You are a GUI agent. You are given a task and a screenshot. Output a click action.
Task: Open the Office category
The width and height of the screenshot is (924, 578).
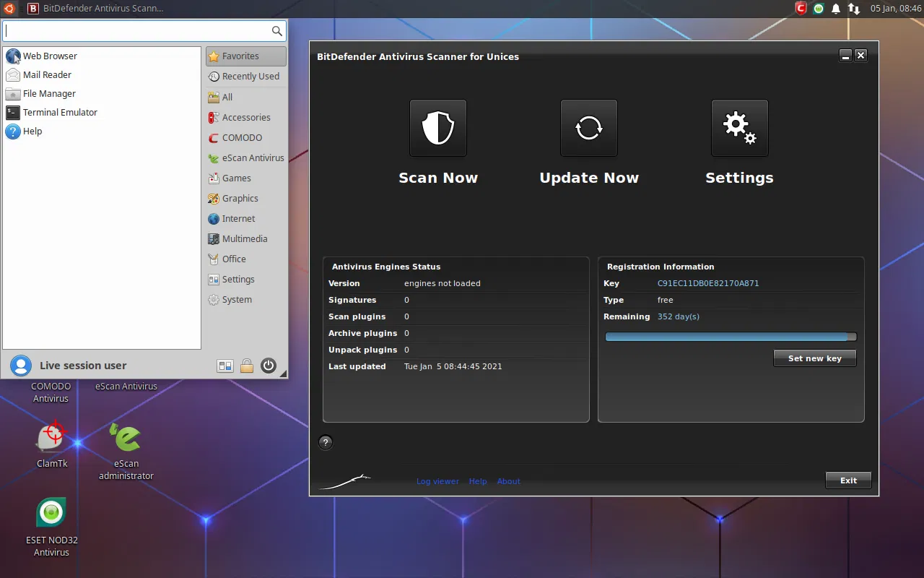246,259
